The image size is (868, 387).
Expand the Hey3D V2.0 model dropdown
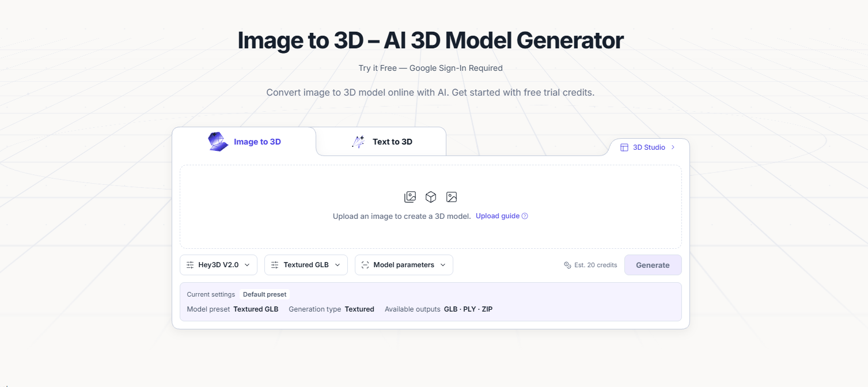219,265
